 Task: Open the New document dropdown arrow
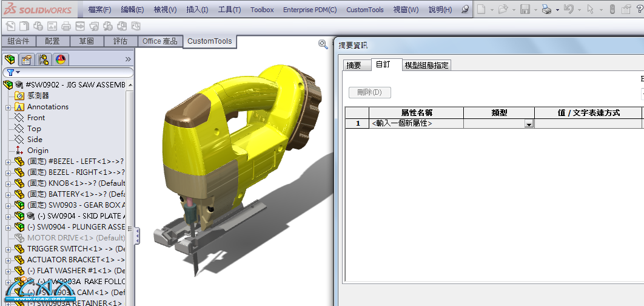pyautogui.click(x=492, y=10)
